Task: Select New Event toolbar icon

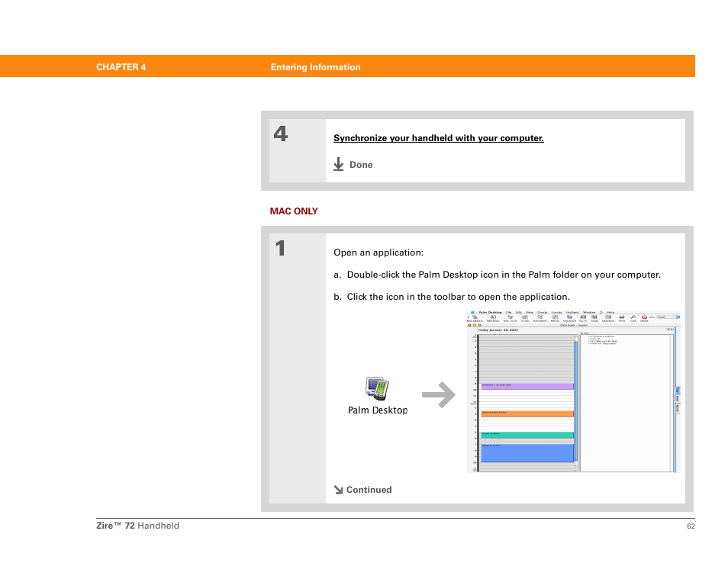Action: pos(569,317)
